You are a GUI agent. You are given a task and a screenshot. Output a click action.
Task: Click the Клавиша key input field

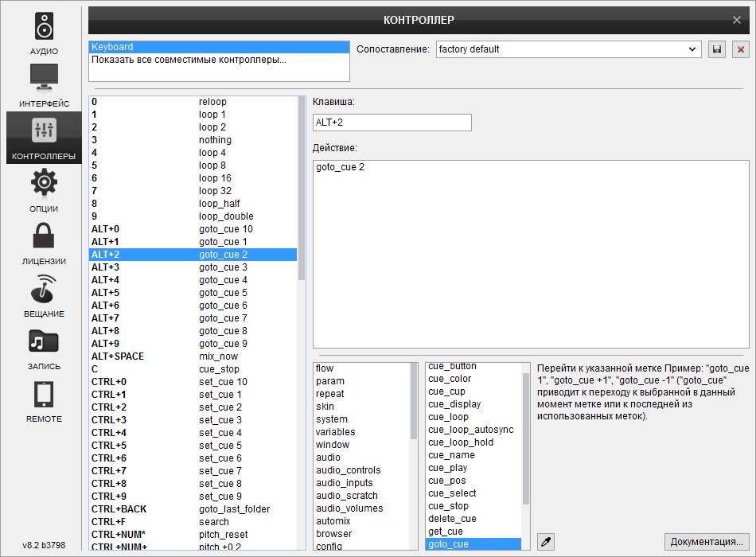pyautogui.click(x=392, y=123)
